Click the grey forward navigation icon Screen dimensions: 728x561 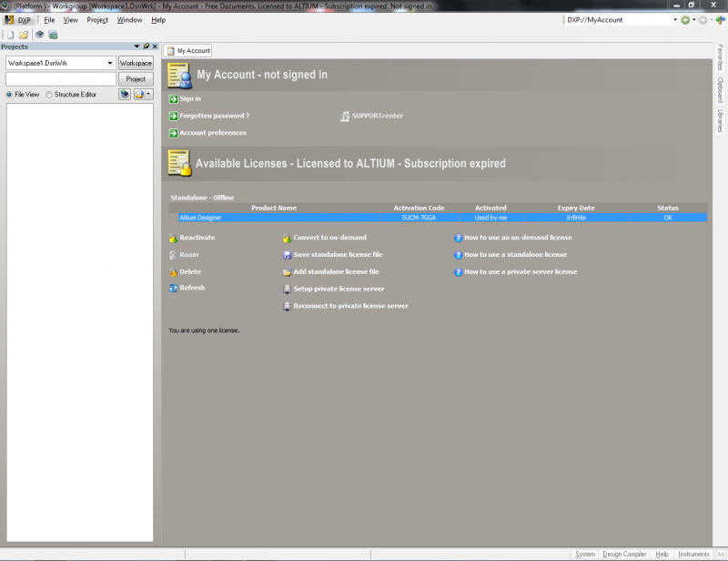(703, 20)
